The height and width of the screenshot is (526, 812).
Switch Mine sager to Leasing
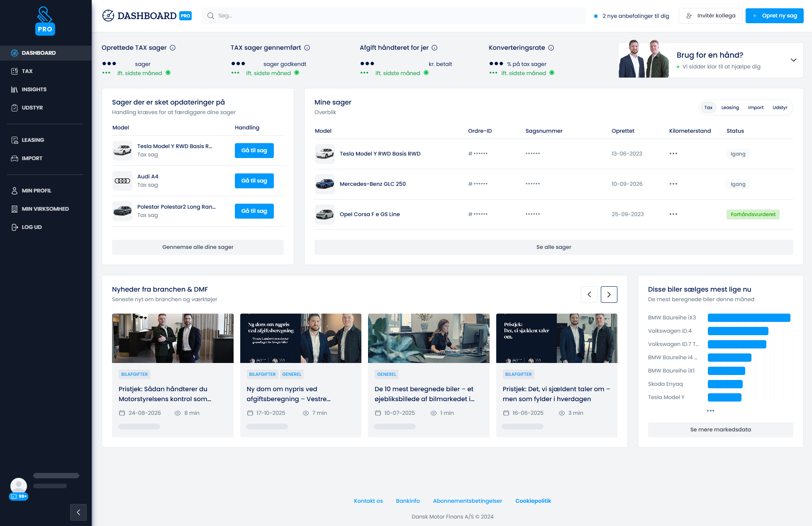pos(730,108)
